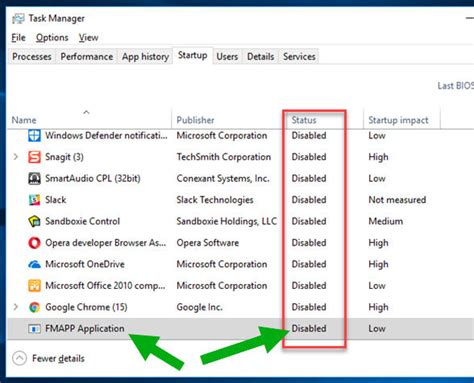Click Sandboxie Holdings, LLC publisher cell

click(227, 221)
